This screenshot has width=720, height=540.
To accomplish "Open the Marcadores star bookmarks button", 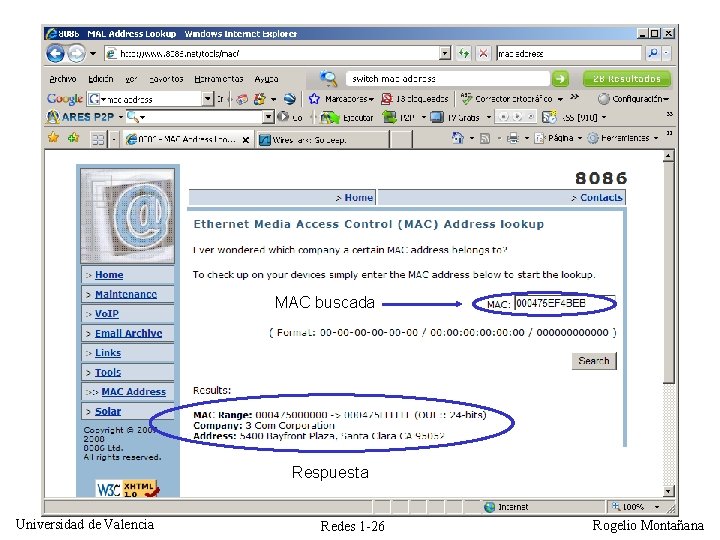I will [341, 99].
